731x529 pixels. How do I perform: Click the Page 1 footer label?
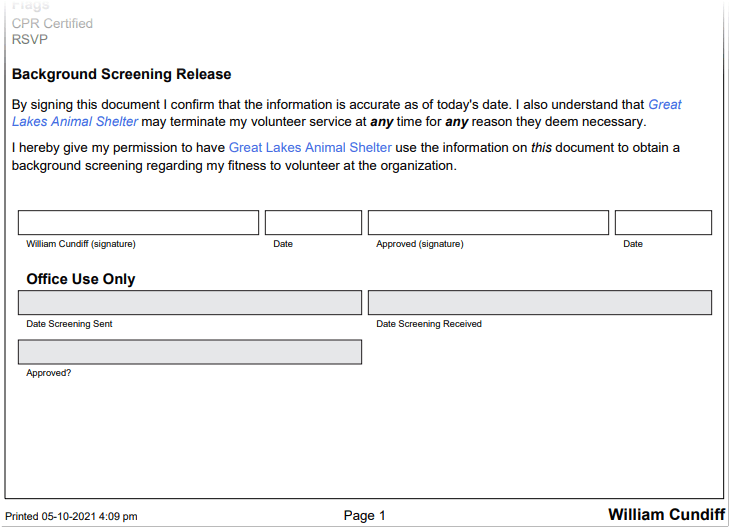tap(365, 515)
